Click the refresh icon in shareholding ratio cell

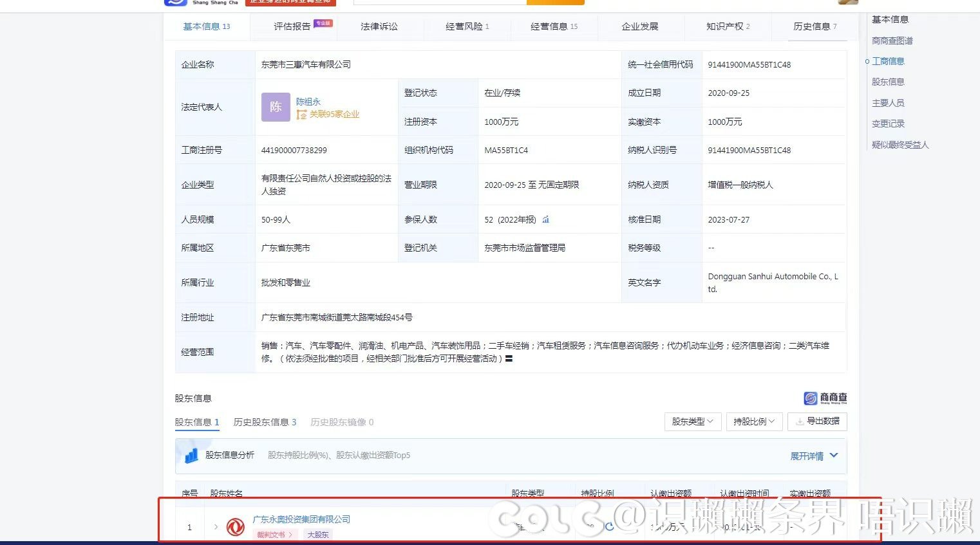609,527
